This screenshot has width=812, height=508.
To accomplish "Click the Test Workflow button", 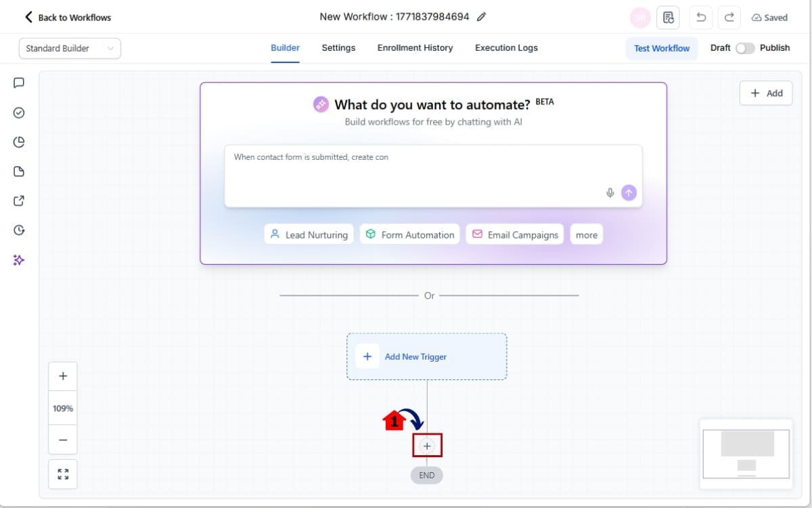I will [x=661, y=48].
